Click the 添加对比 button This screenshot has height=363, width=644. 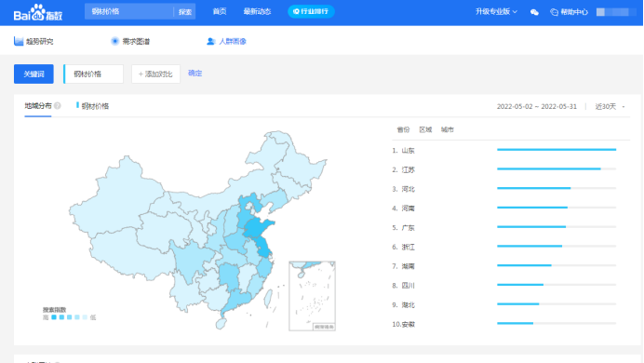pos(155,74)
